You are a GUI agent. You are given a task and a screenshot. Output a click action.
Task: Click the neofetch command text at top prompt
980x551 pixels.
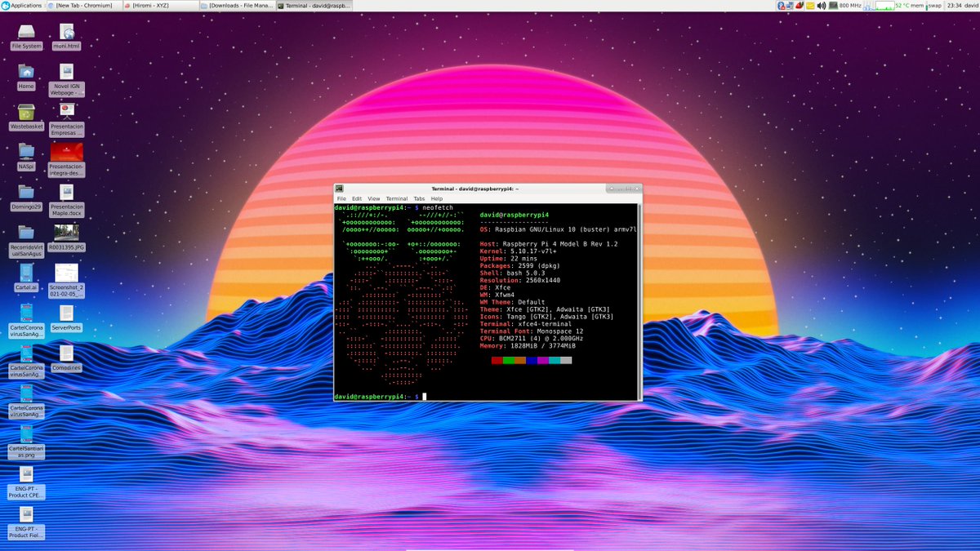click(x=439, y=208)
